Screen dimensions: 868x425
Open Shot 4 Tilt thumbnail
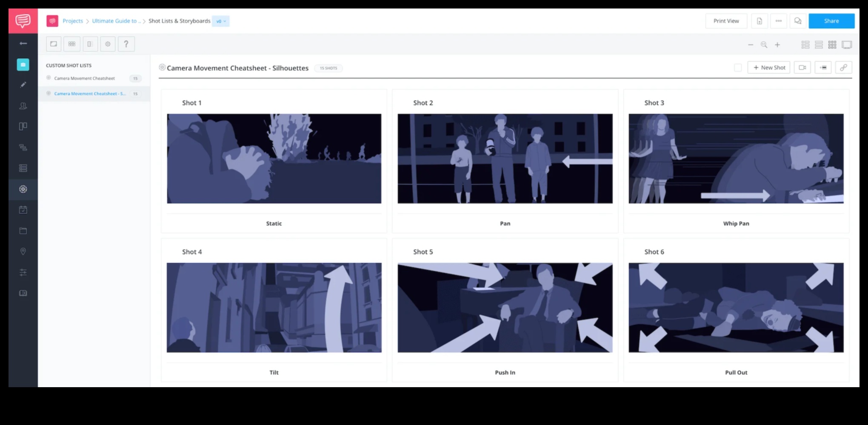point(274,308)
